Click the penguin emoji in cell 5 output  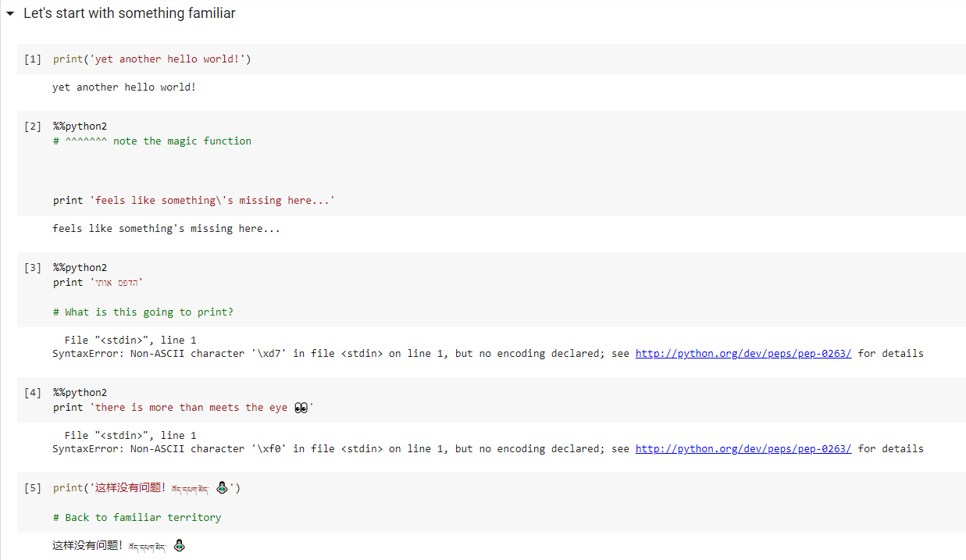click(179, 546)
